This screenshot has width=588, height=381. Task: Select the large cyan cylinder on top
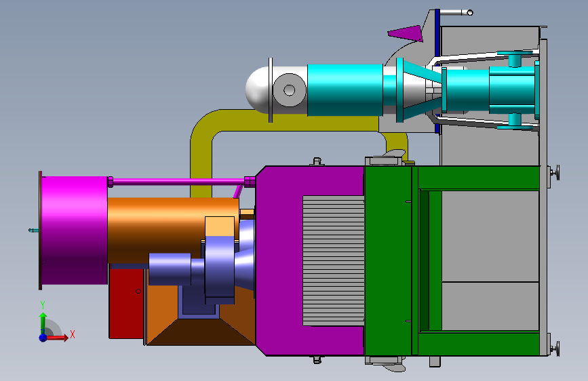345,90
